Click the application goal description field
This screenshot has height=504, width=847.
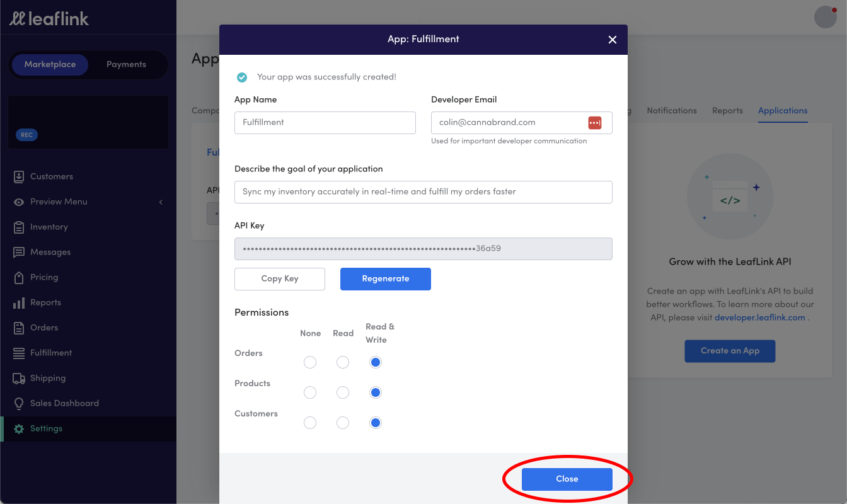click(x=423, y=192)
